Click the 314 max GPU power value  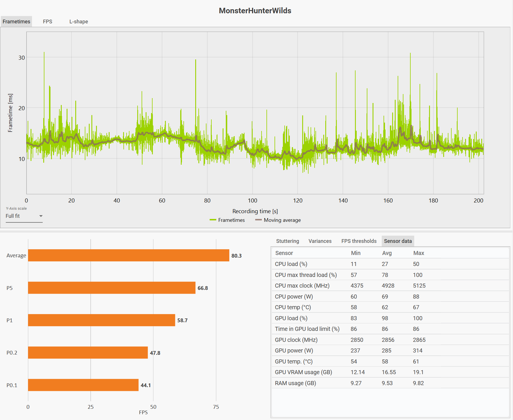tap(418, 350)
